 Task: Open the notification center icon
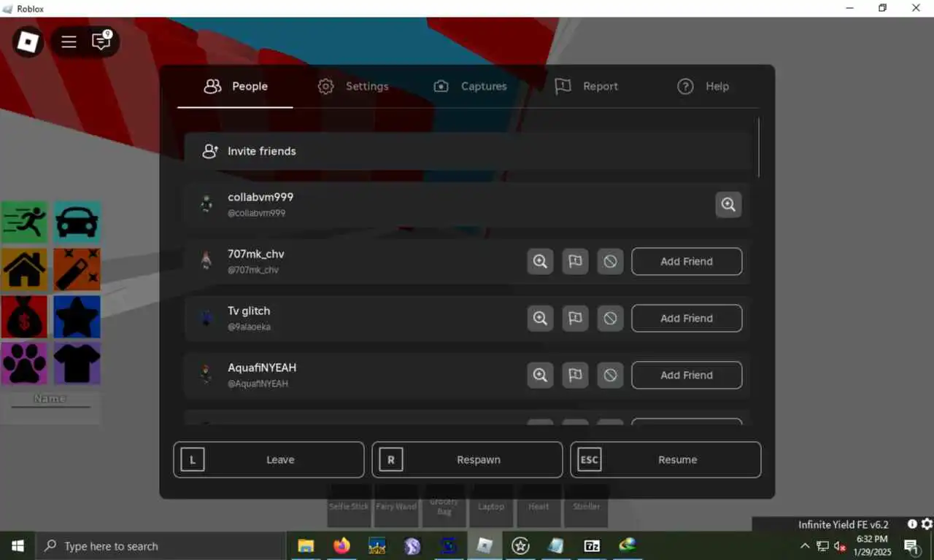tap(911, 545)
